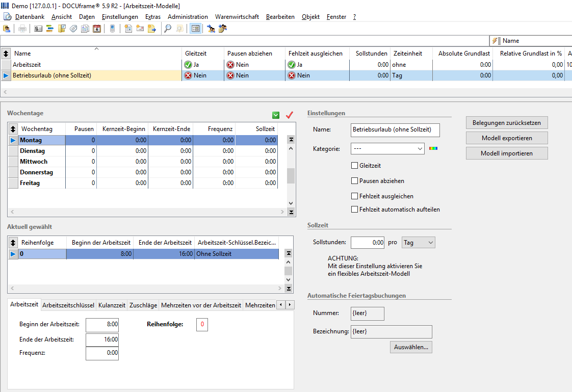Click the Ende der Arbeitszeit input field

[x=102, y=339]
